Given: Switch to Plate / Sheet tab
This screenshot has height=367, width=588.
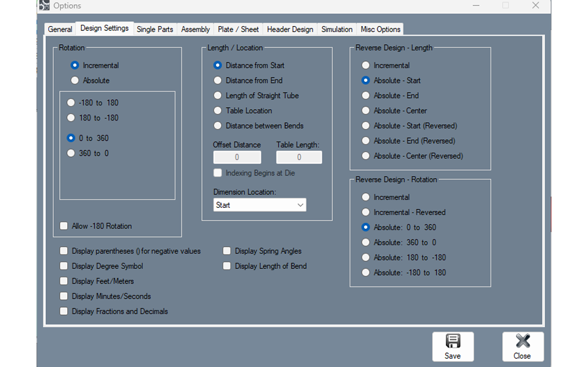Looking at the screenshot, I should click(238, 29).
